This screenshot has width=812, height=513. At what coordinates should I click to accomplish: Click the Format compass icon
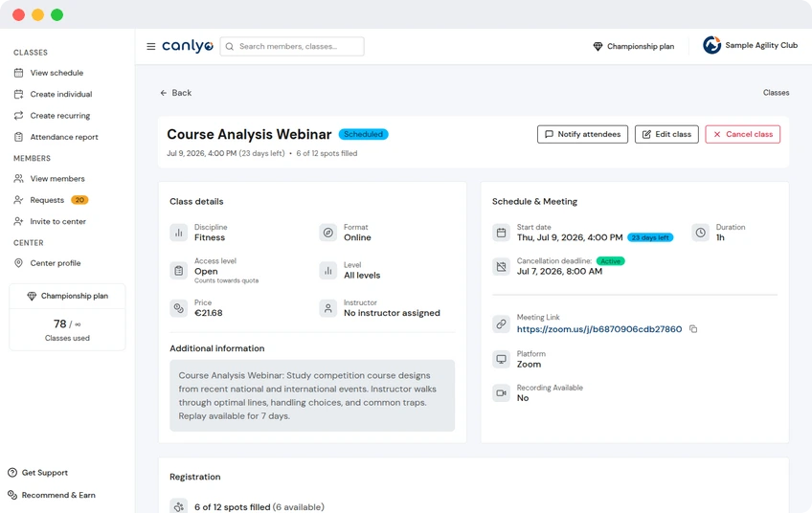pyautogui.click(x=327, y=233)
